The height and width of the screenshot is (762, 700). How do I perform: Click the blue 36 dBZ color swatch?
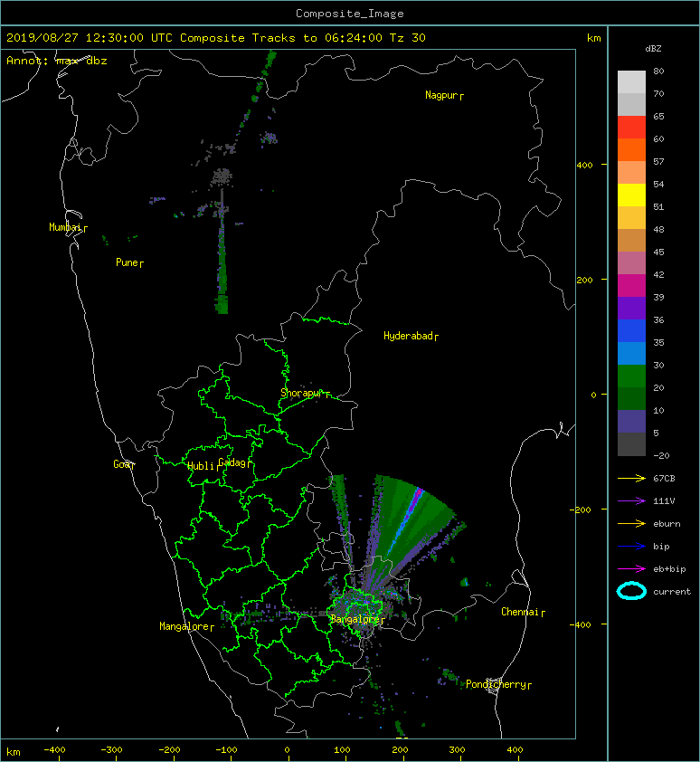tap(631, 331)
